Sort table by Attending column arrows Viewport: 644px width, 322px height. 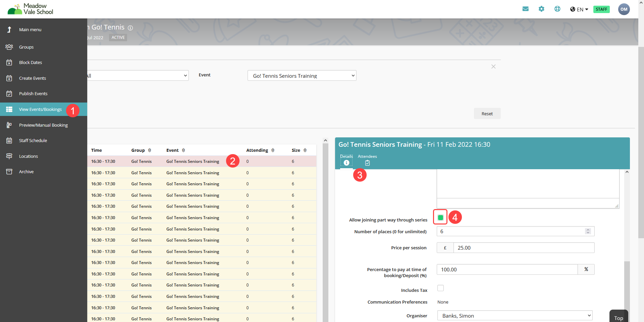(x=273, y=150)
